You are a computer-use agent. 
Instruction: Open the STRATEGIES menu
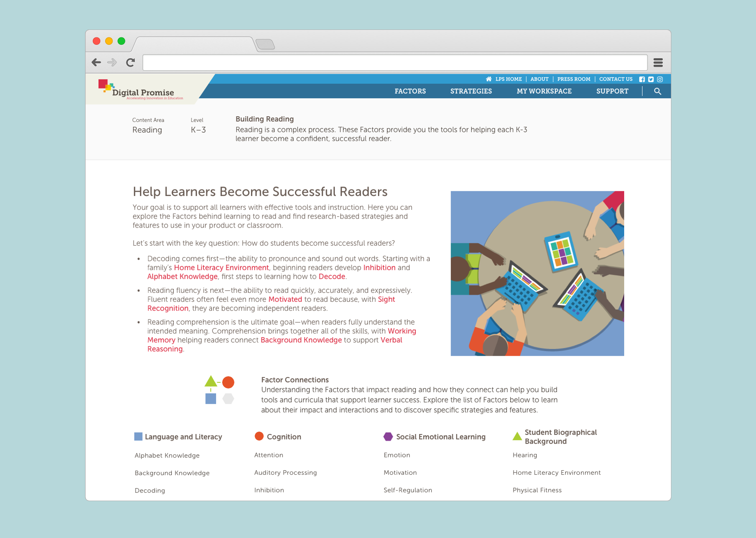tap(471, 91)
